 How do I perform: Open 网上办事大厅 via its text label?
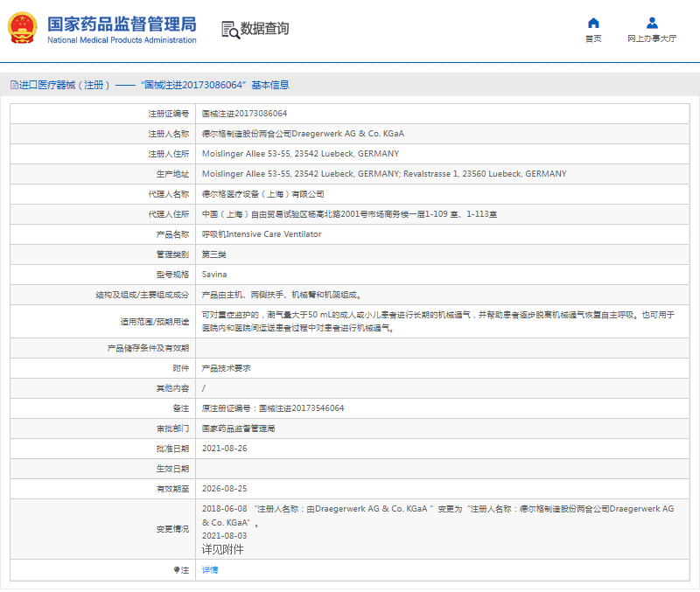coord(652,38)
